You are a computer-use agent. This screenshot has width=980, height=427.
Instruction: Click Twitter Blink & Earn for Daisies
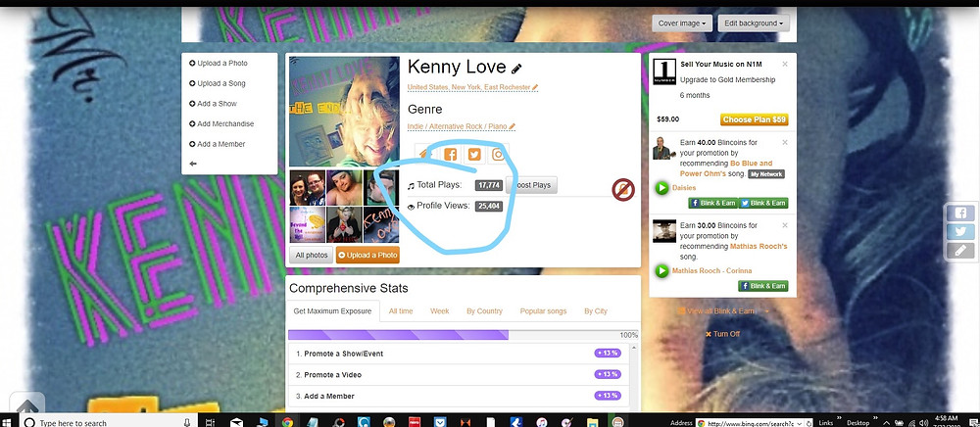click(x=763, y=203)
